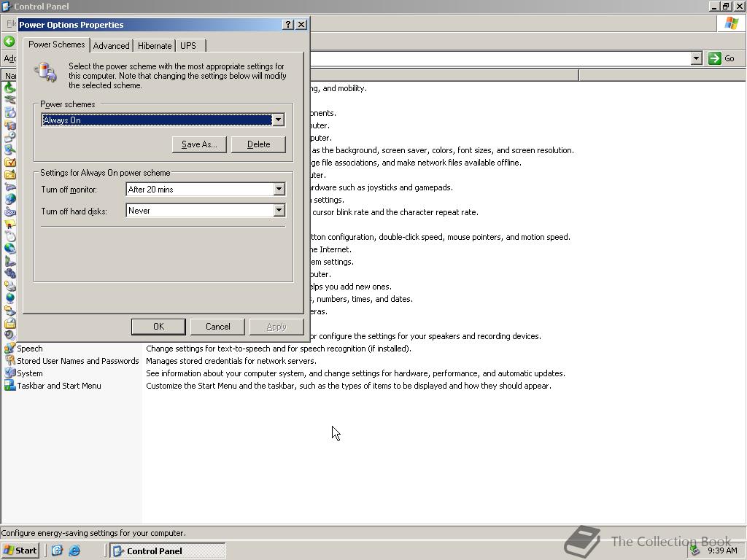Click the 'Customize the Start Menu and the taskbar' description

click(x=349, y=386)
